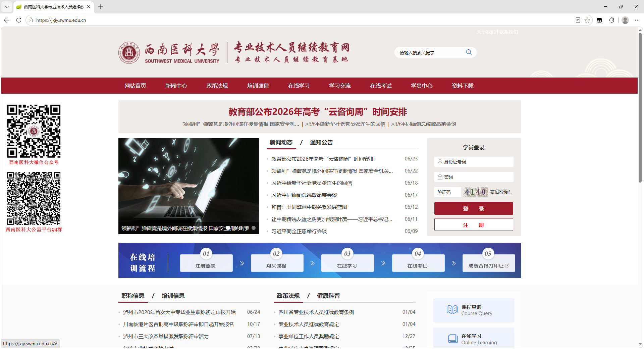Click the reading view icon
The height and width of the screenshot is (349, 644).
578,20
